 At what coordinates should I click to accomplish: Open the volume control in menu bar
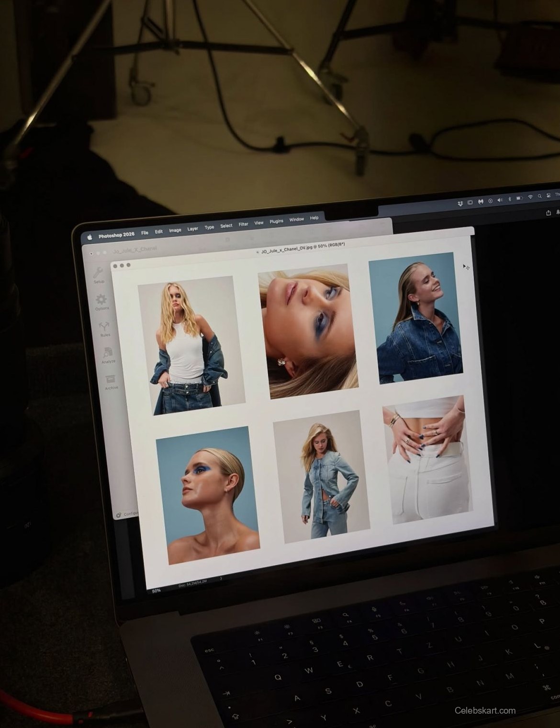pos(500,200)
